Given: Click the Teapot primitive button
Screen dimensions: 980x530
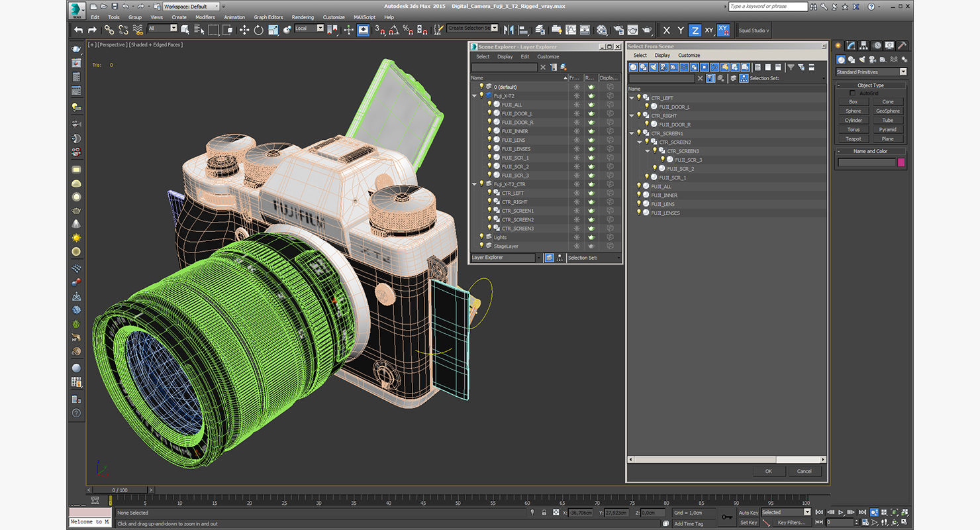Looking at the screenshot, I should point(854,139).
